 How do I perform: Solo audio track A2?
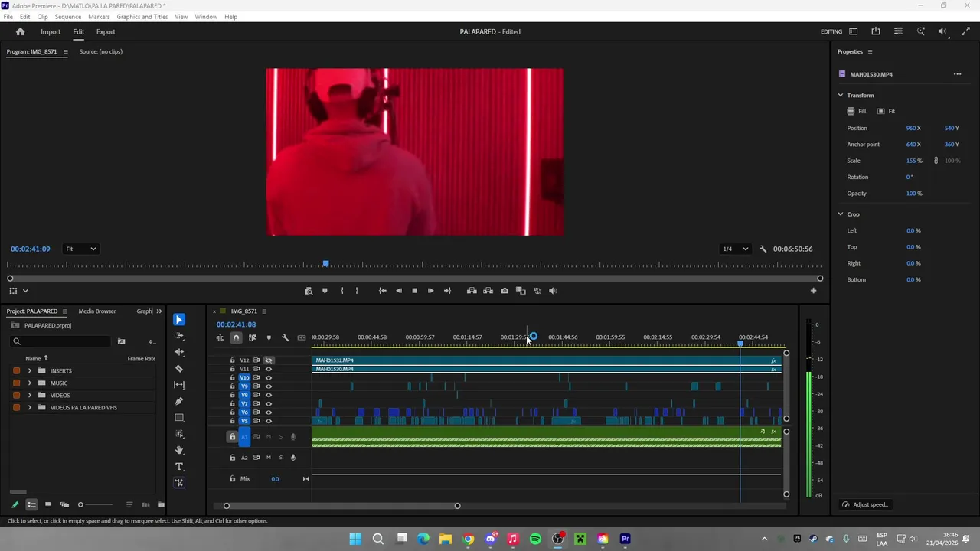click(x=280, y=458)
